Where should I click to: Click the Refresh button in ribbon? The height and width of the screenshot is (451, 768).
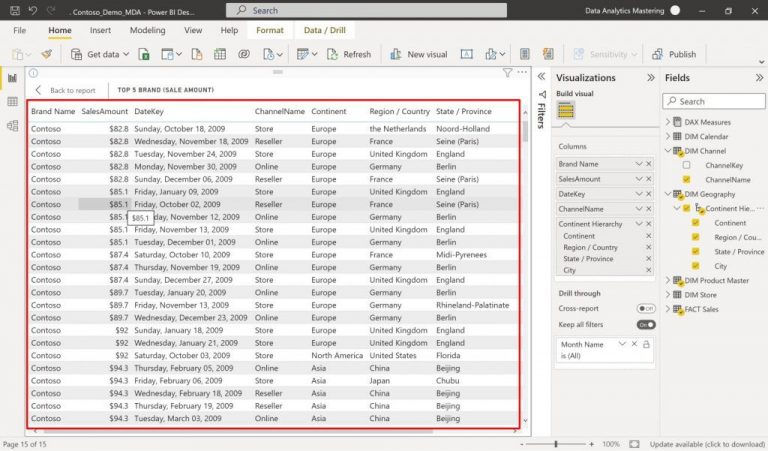349,54
